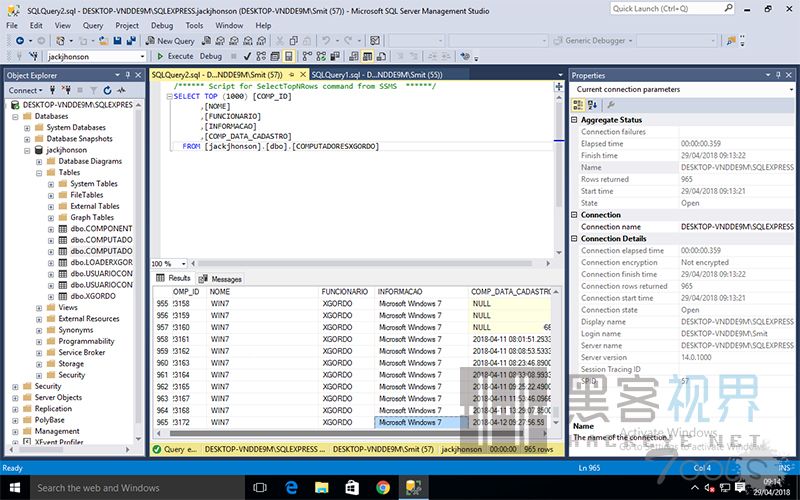Click Disconnect icon in Object Explorer

[x=66, y=90]
